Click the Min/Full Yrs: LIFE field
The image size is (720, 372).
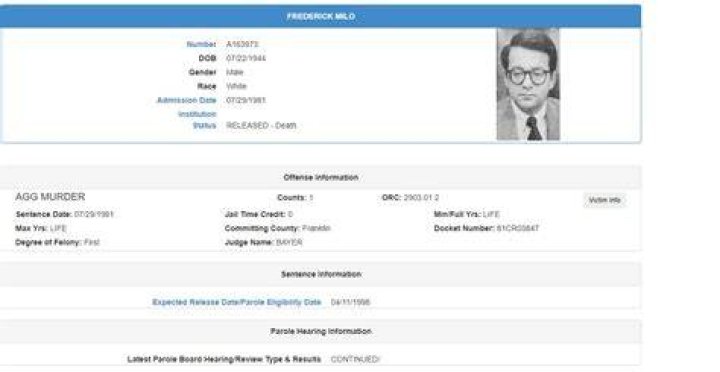pos(467,214)
